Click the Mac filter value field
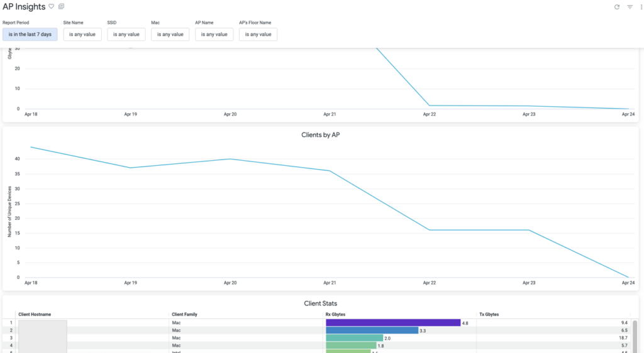This screenshot has width=644, height=353. [170, 34]
